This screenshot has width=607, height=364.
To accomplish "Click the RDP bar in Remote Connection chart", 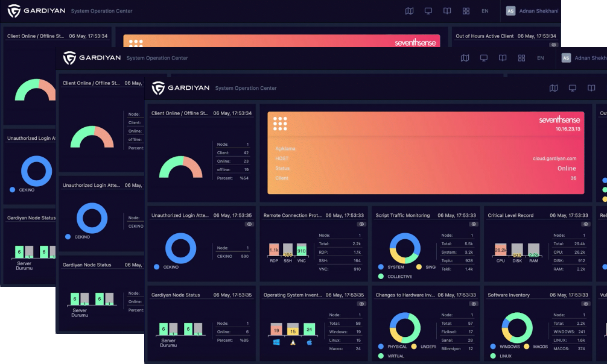I will tap(274, 250).
